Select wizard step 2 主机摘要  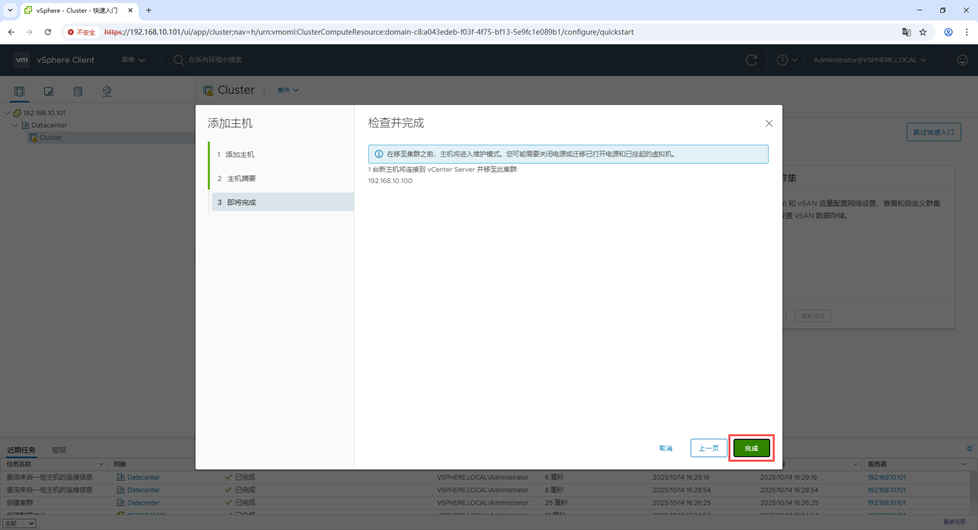point(241,179)
